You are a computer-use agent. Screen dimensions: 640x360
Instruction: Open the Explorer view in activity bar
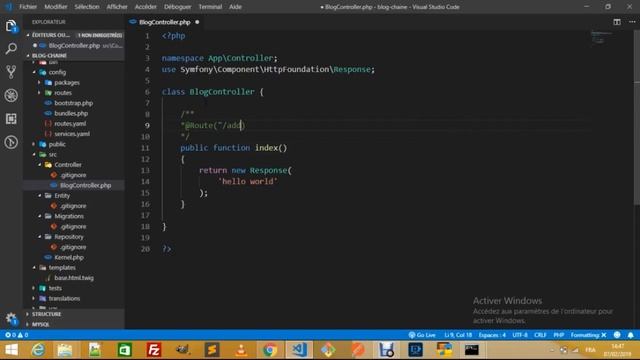(x=11, y=27)
